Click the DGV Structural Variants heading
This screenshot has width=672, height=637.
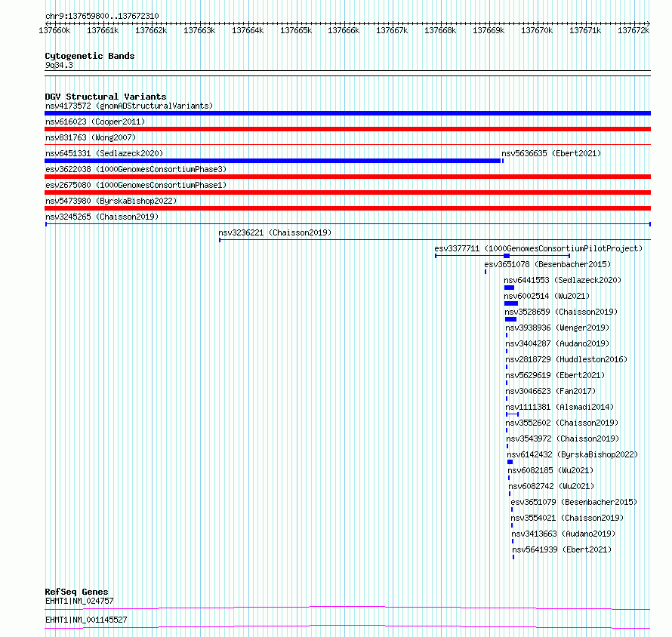(106, 97)
